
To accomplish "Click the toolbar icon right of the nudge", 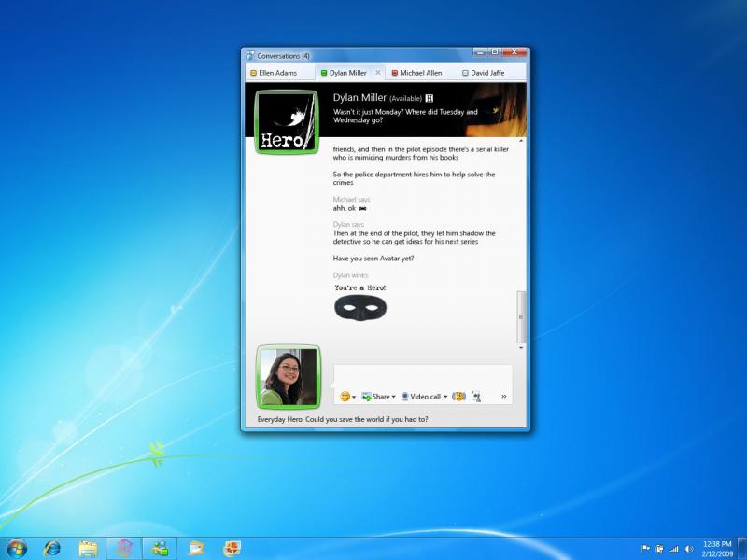I will point(476,396).
